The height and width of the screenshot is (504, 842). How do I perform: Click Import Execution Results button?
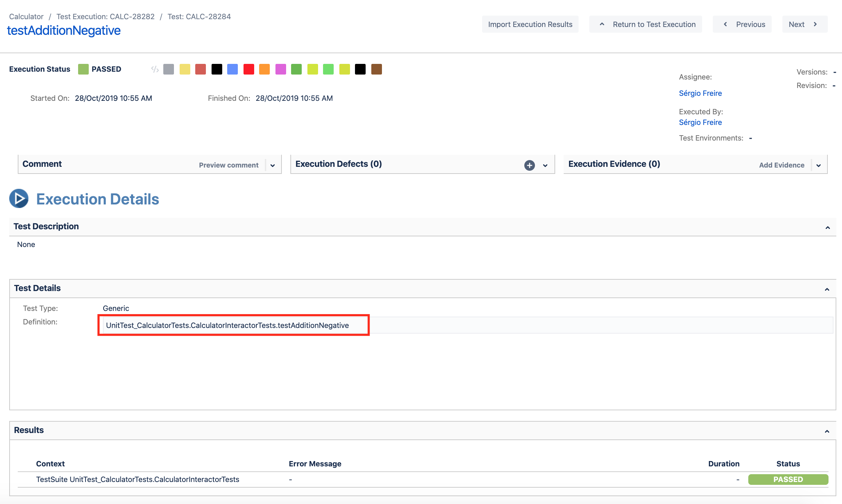click(x=530, y=24)
